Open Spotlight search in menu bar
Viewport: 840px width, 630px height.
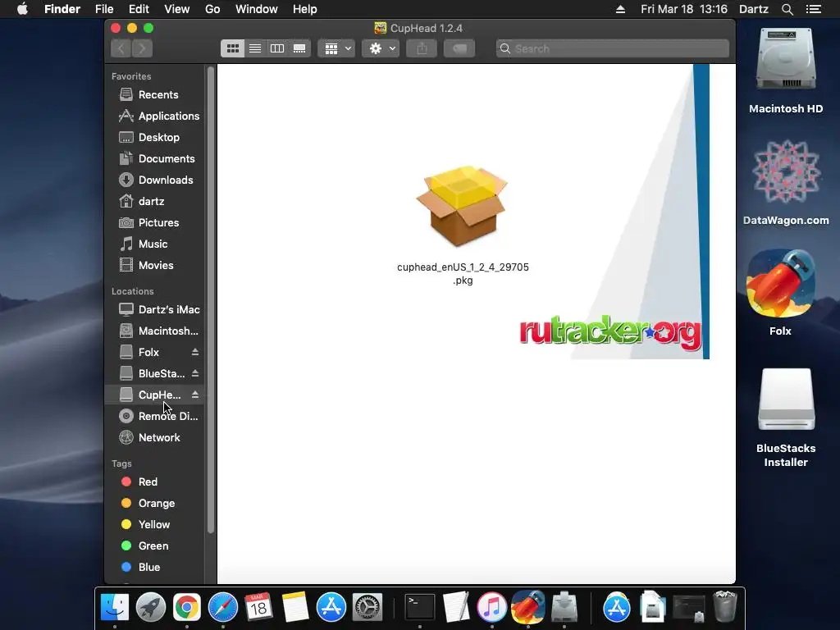[x=787, y=9]
